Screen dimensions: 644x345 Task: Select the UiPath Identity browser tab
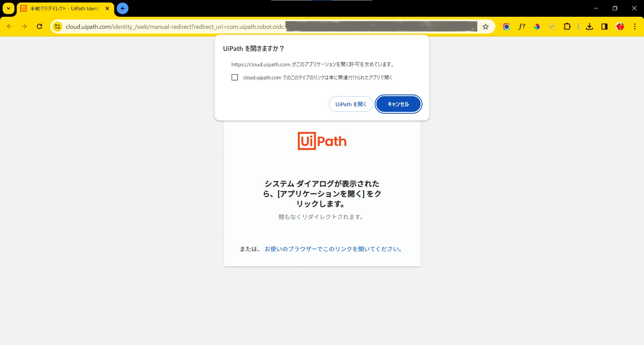pos(65,8)
